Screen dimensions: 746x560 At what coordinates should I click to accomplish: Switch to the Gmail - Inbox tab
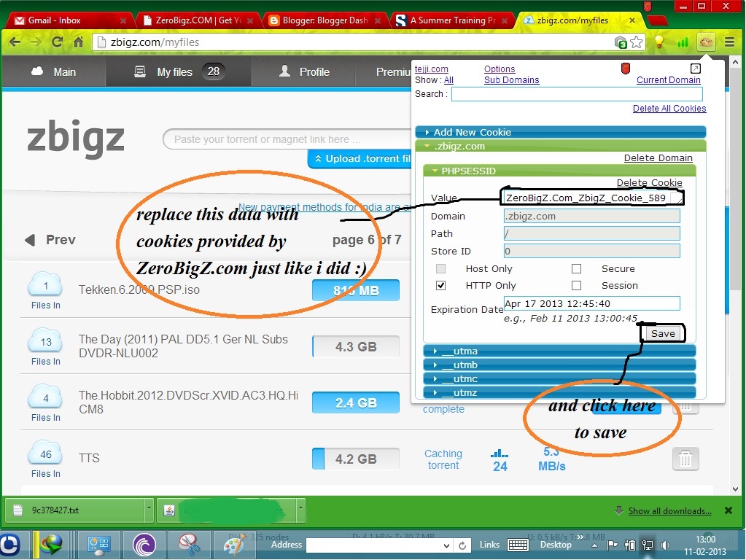click(69, 20)
